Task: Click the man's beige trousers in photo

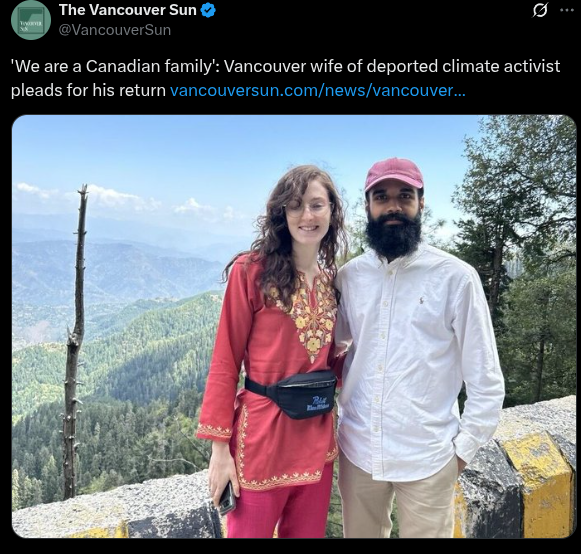Action: 396,504
